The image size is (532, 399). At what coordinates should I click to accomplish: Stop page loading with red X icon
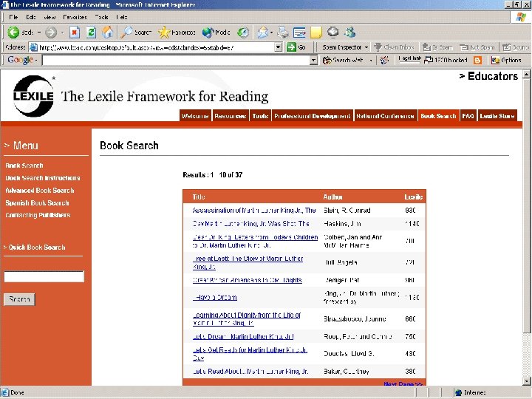(75, 33)
